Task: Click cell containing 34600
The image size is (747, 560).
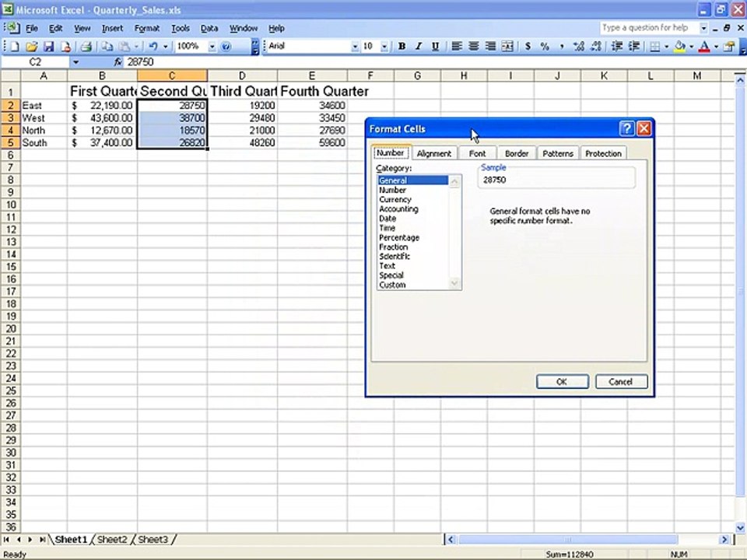Action: [313, 106]
